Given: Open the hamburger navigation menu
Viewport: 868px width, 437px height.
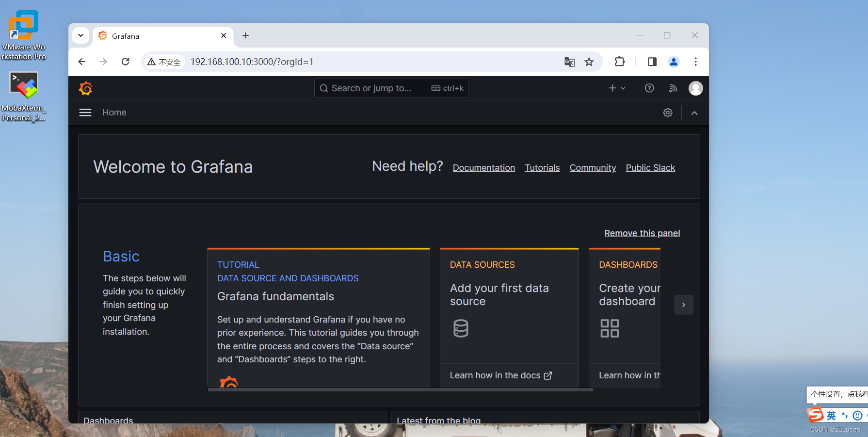Looking at the screenshot, I should tap(85, 113).
